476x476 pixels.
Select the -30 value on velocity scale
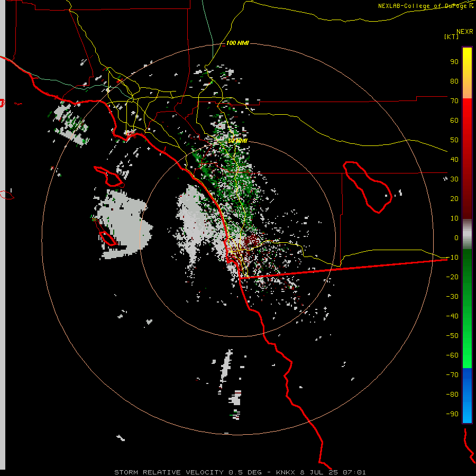(x=452, y=297)
